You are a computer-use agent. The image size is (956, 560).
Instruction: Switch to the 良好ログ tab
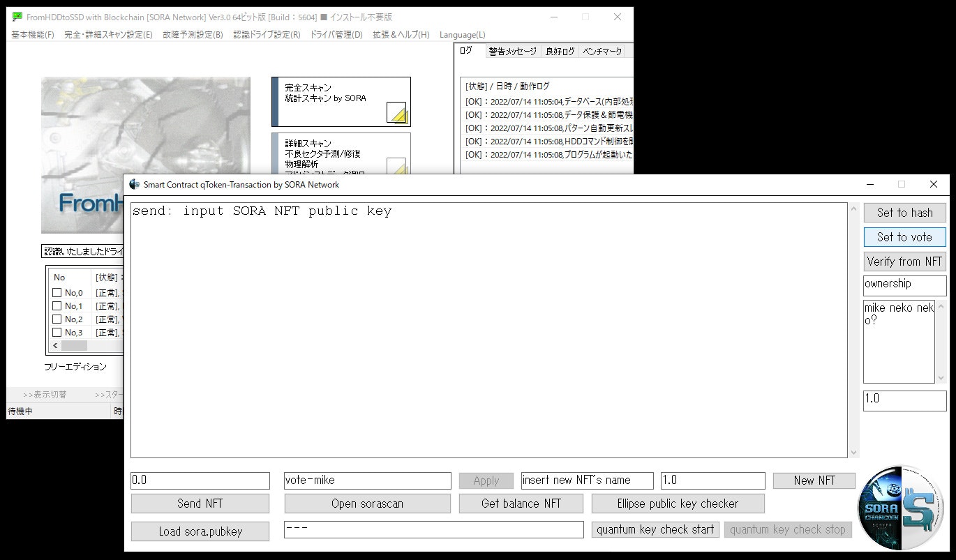(x=560, y=52)
